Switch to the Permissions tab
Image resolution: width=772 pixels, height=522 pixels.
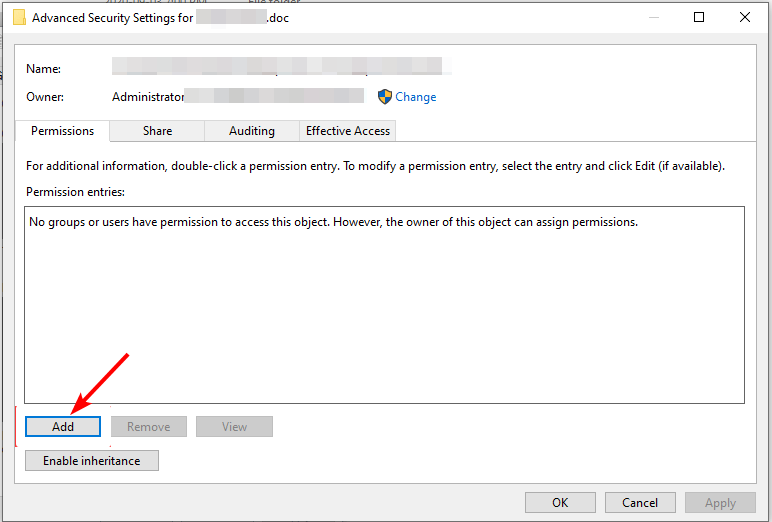(63, 131)
